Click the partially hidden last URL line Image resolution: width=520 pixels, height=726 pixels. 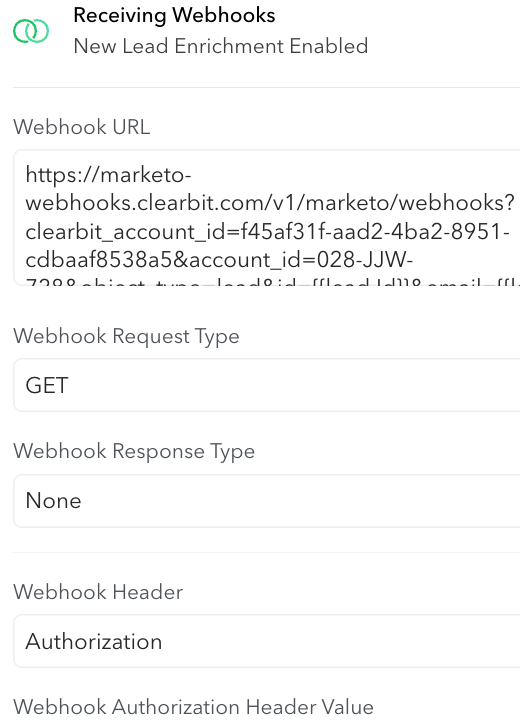(272, 282)
